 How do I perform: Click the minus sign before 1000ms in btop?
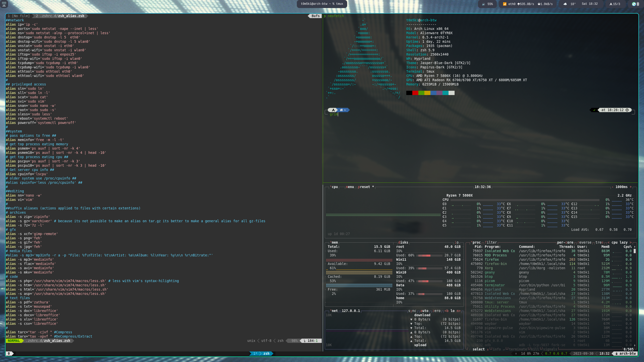tap(613, 187)
